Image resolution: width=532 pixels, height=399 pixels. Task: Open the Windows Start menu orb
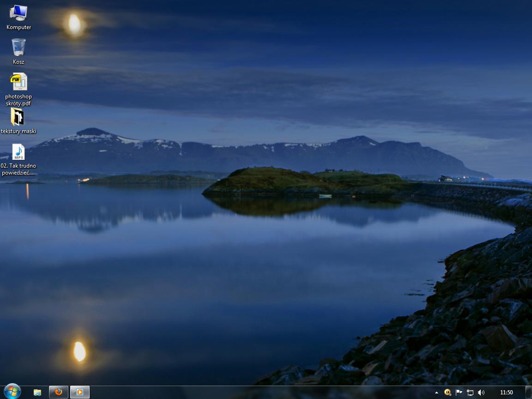(12, 392)
